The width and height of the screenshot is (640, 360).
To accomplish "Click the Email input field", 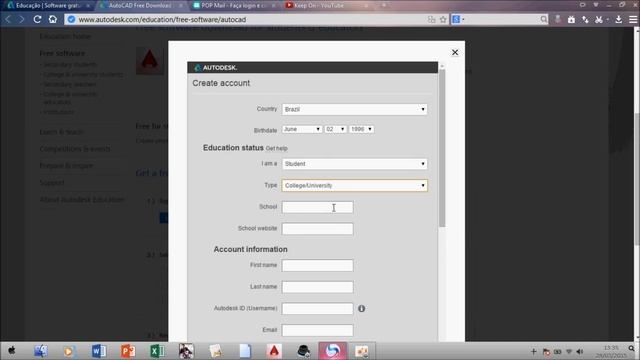I will (317, 330).
